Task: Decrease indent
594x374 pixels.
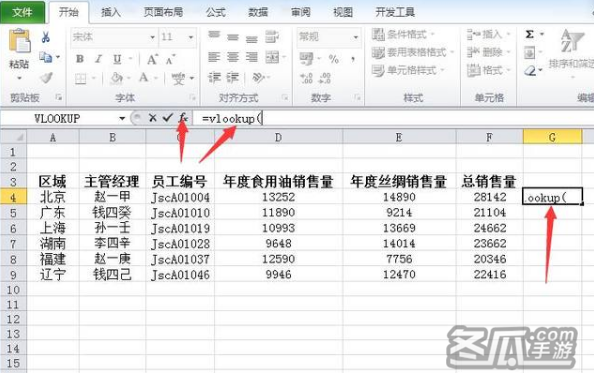Action: 214,78
